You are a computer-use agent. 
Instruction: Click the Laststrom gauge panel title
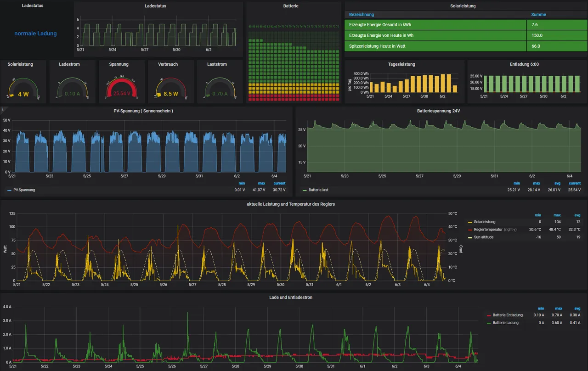click(217, 64)
